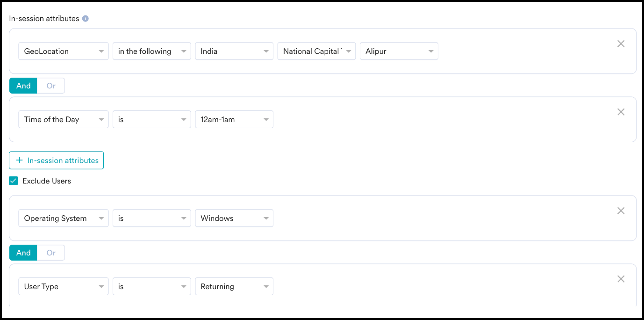The image size is (644, 320).
Task: Open the 'in the following' operator dropdown
Action: click(151, 51)
